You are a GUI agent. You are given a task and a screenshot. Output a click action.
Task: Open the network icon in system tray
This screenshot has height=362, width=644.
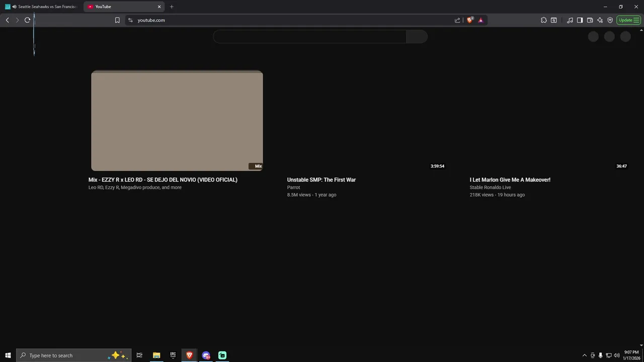click(x=608, y=355)
